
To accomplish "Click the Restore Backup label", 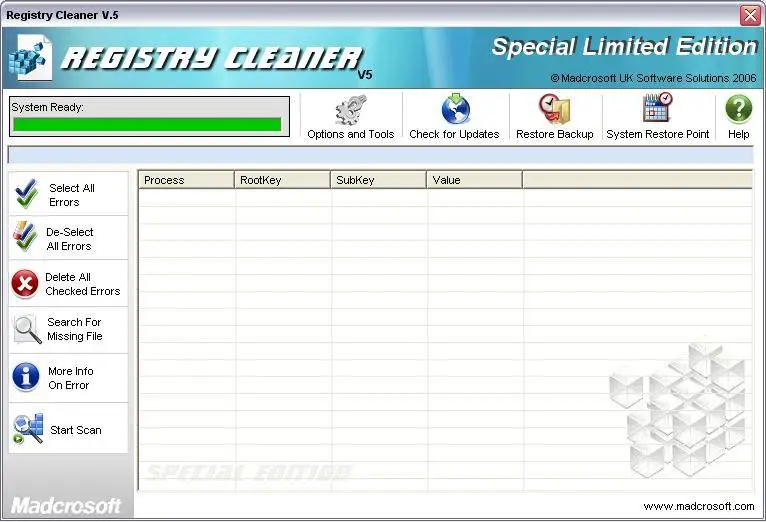I will (554, 134).
